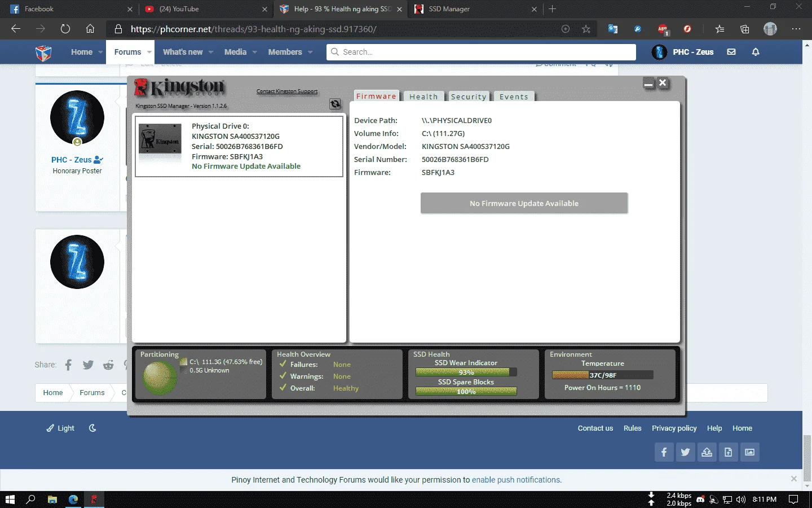Click the partitioning pie chart
The image size is (812, 508).
point(160,377)
